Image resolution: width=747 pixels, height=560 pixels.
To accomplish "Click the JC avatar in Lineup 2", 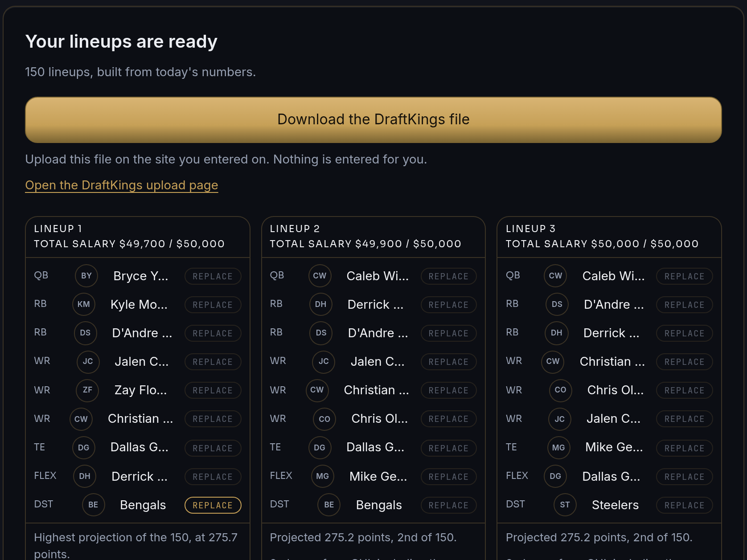I will [324, 361].
